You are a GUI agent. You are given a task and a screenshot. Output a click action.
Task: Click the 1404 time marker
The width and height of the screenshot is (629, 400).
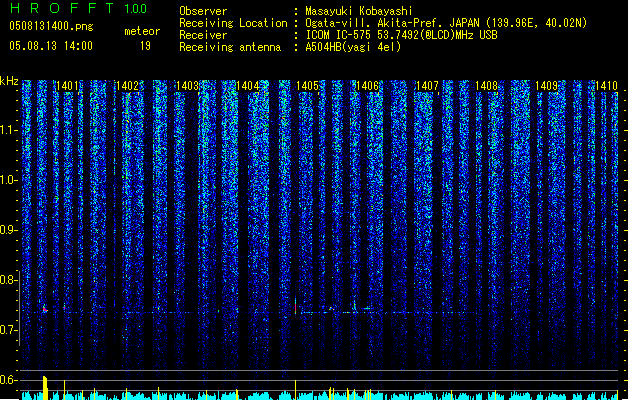(248, 86)
